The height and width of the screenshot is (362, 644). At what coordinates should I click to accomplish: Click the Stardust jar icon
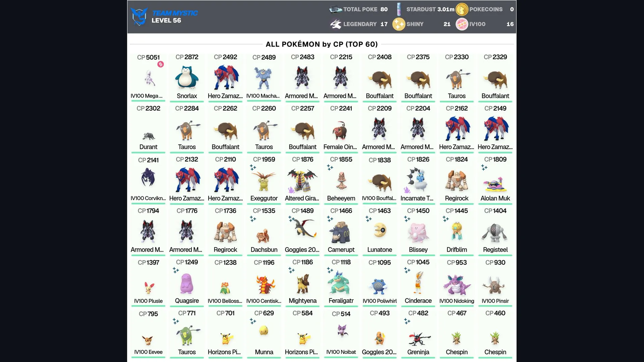399,9
